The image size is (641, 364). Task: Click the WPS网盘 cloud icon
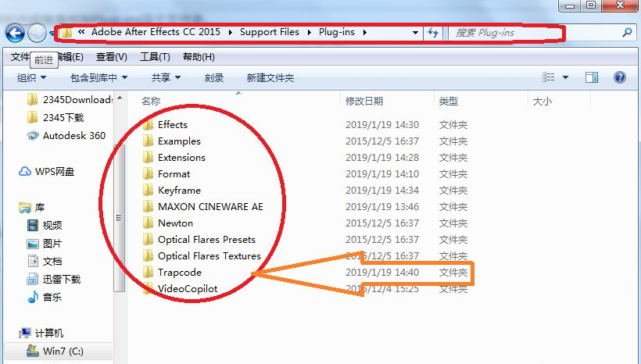point(24,172)
